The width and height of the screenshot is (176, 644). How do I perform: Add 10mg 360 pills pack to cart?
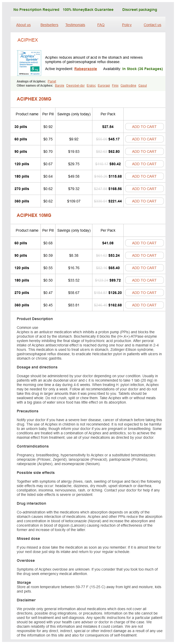tap(144, 305)
